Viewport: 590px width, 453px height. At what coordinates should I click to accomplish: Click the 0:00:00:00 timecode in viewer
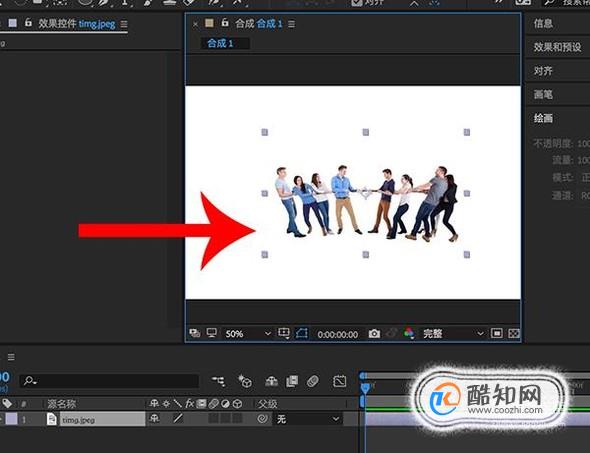[x=338, y=334]
